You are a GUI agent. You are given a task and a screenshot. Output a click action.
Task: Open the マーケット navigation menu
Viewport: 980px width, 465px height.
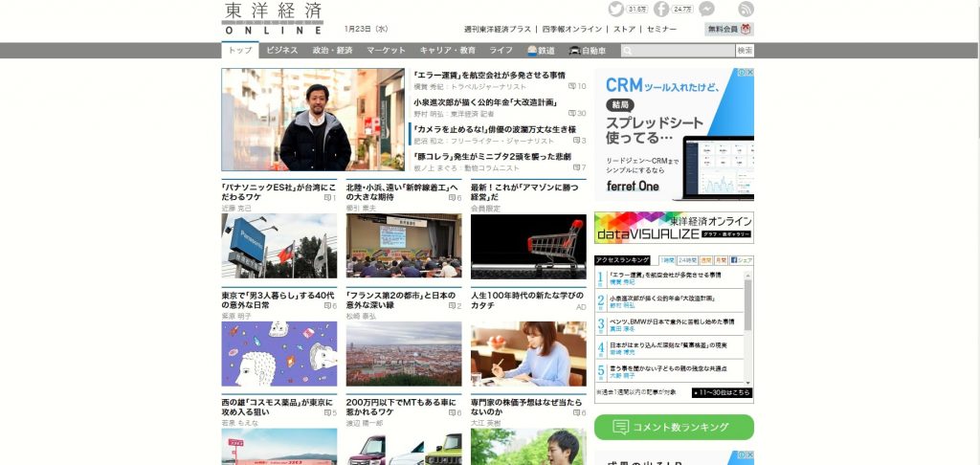(x=387, y=51)
